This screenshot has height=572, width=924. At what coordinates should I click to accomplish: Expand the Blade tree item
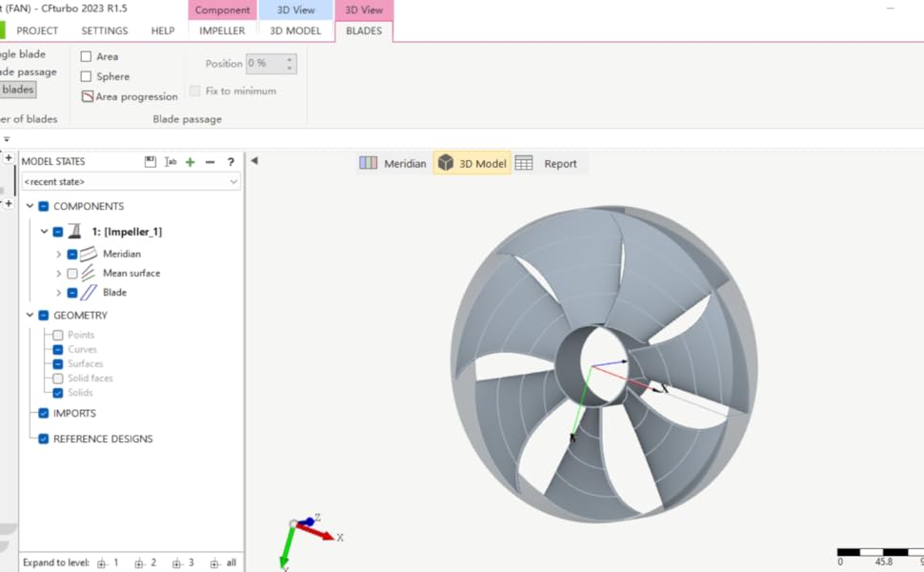[58, 293]
